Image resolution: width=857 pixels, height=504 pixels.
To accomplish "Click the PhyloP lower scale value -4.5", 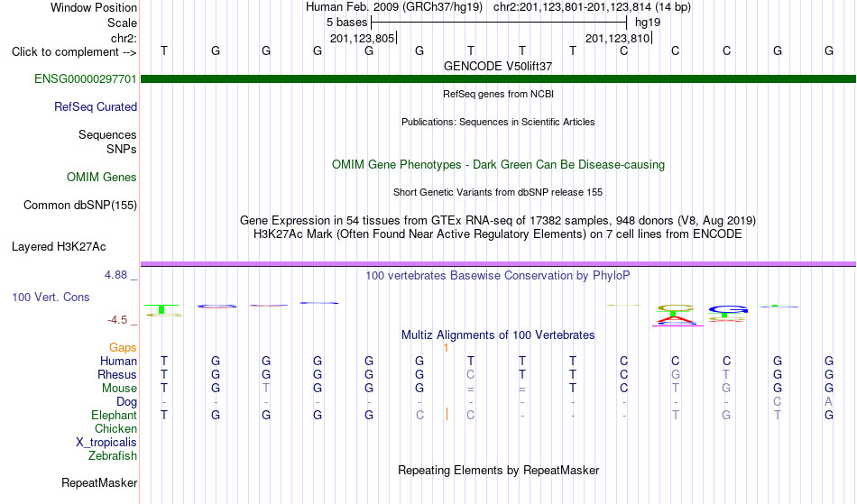I will [117, 320].
